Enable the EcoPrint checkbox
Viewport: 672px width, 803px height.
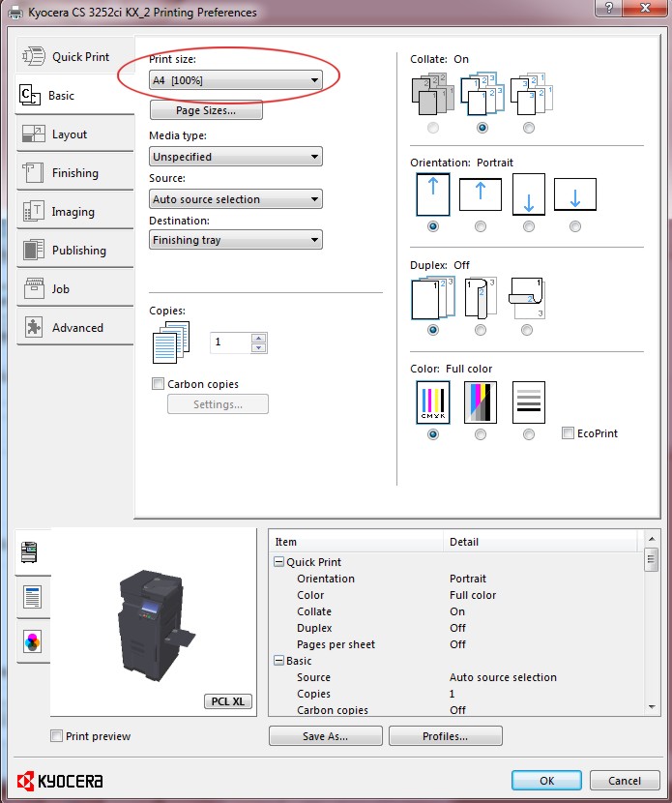(568, 433)
